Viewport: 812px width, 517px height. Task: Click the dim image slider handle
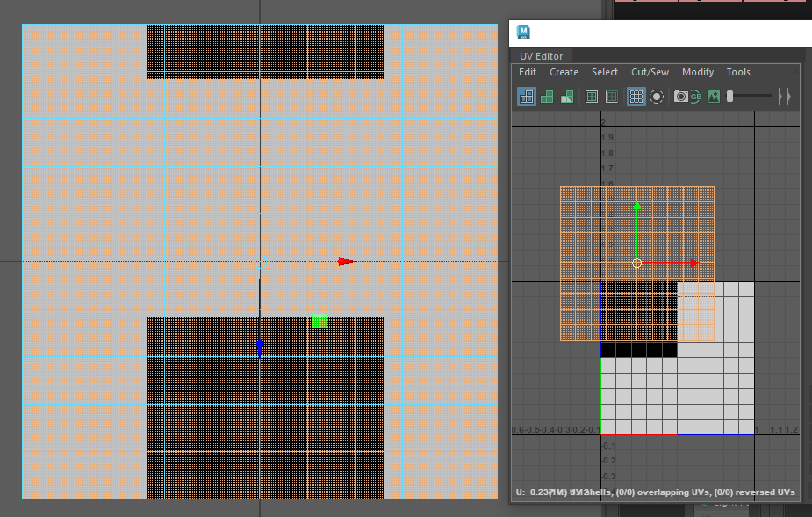coord(729,97)
